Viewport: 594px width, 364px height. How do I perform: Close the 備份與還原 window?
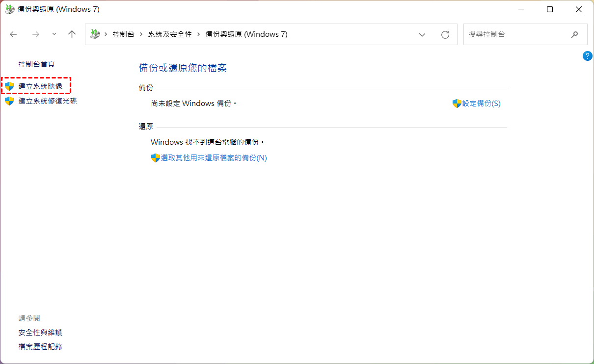(x=579, y=9)
